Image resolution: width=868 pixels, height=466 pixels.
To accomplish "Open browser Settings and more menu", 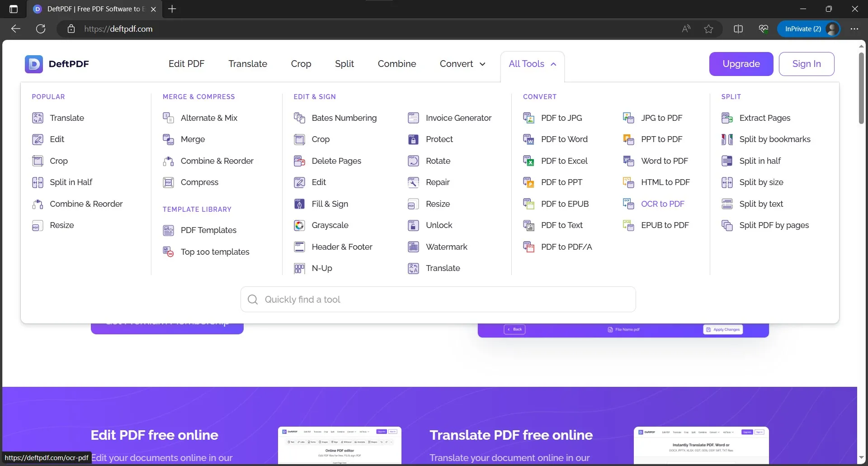I will coord(854,29).
